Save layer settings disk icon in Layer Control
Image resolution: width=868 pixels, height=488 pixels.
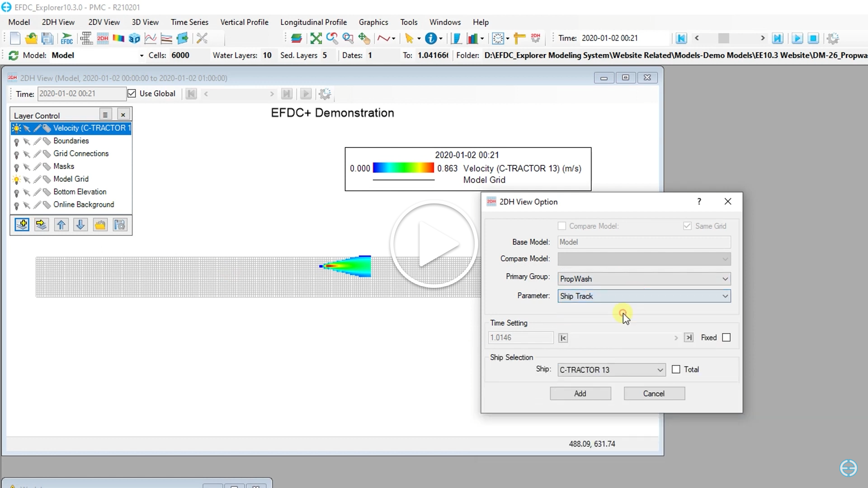(x=120, y=225)
